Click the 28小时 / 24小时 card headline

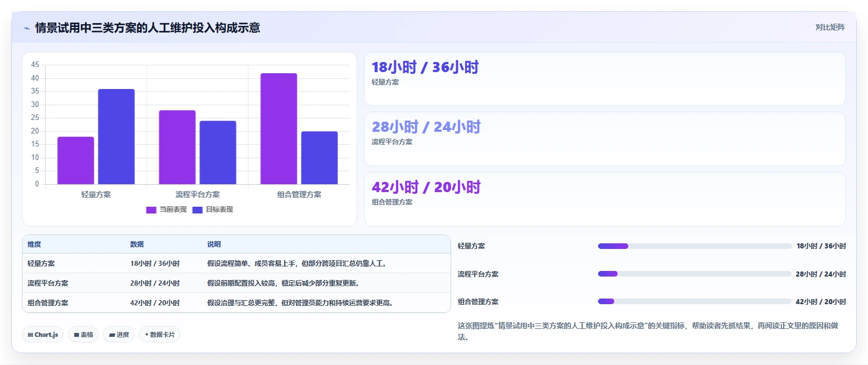(x=426, y=127)
